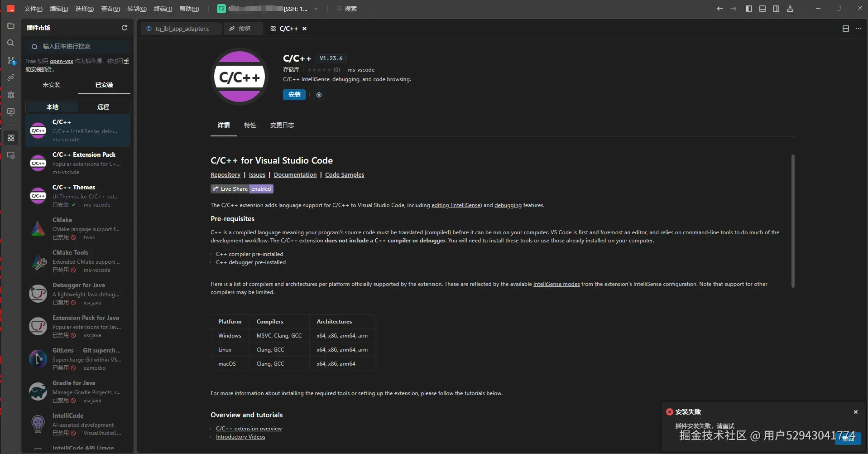Open the Run and Debug bug icon
868x454 pixels.
coord(11,95)
